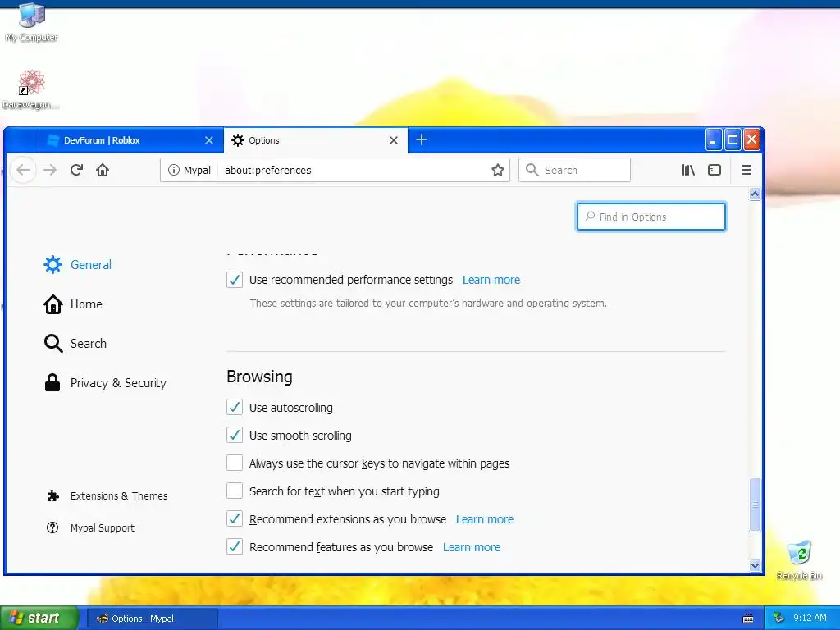840x630 pixels.
Task: Toggle Use smooth scrolling checkbox
Action: tap(235, 435)
